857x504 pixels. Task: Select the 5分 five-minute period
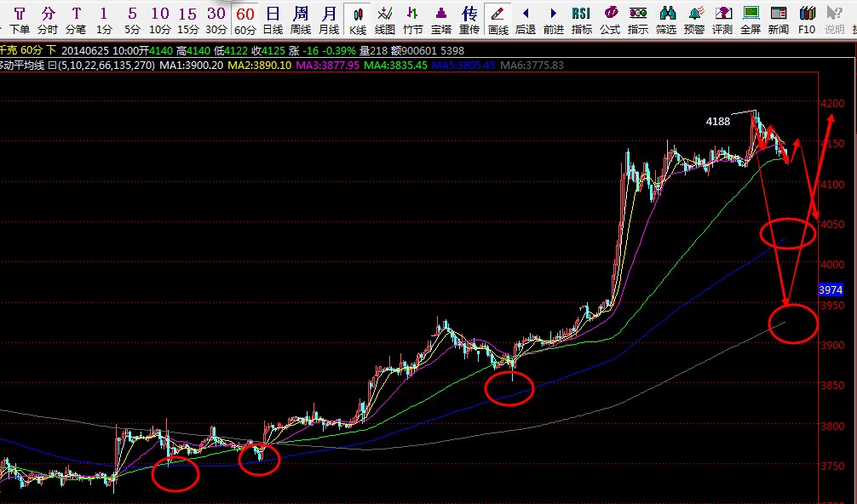(x=132, y=20)
